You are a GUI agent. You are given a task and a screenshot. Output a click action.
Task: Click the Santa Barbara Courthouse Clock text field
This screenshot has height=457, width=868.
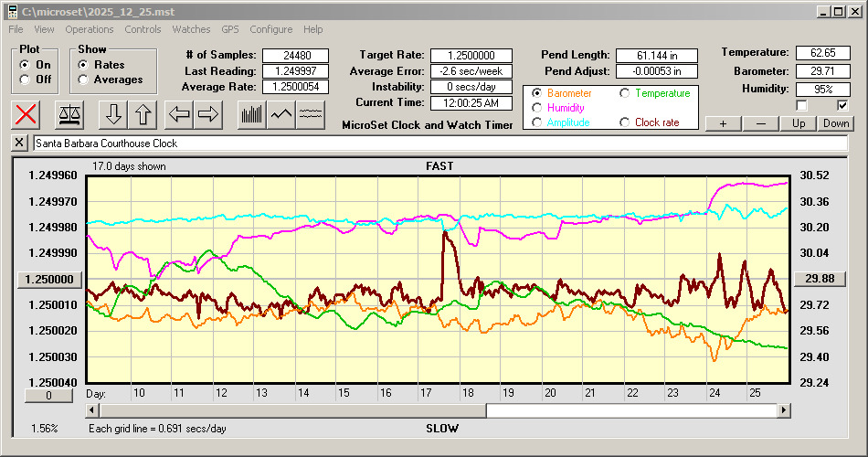point(439,143)
